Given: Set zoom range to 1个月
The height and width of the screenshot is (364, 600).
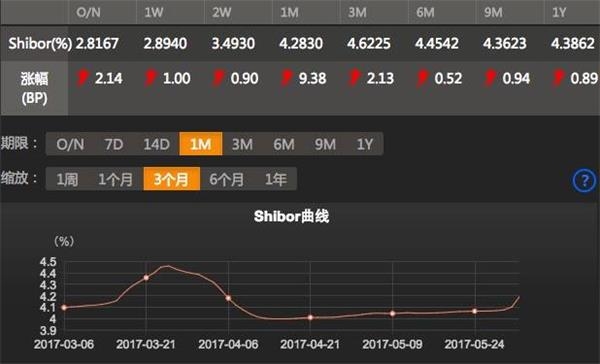Looking at the screenshot, I should click(116, 179).
